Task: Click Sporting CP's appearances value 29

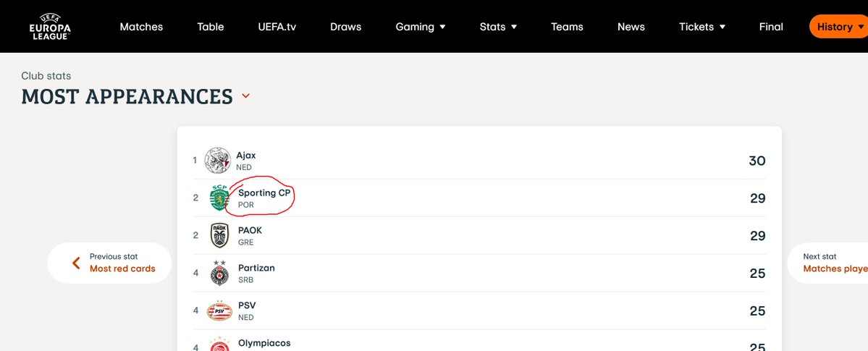Action: point(758,198)
